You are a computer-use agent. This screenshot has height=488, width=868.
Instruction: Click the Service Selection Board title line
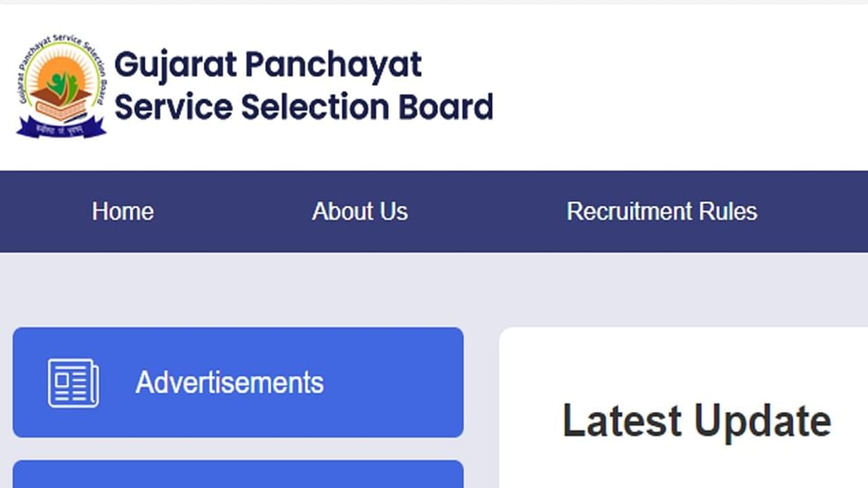pyautogui.click(x=303, y=108)
